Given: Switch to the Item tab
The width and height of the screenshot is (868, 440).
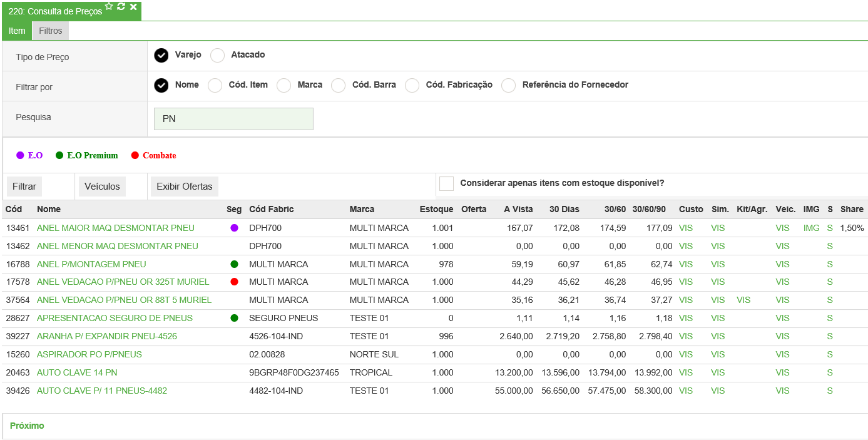Looking at the screenshot, I should 17,31.
